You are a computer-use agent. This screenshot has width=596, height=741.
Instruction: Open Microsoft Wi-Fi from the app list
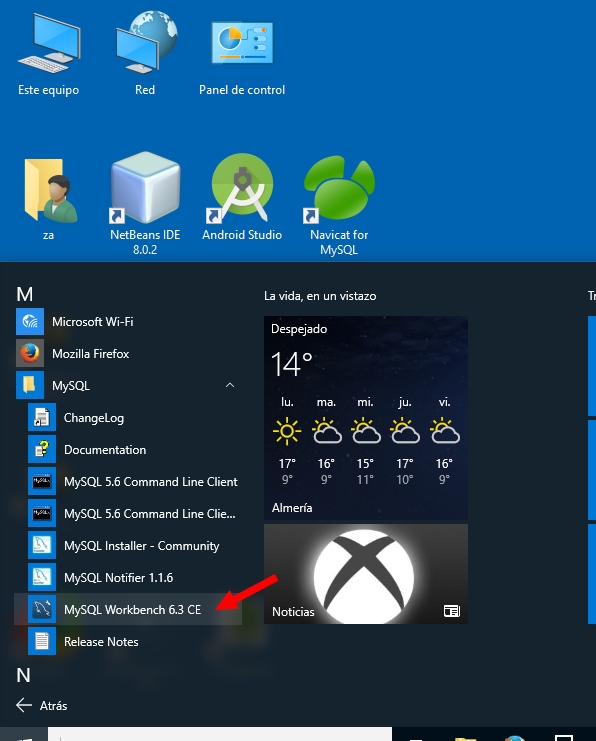click(128, 322)
